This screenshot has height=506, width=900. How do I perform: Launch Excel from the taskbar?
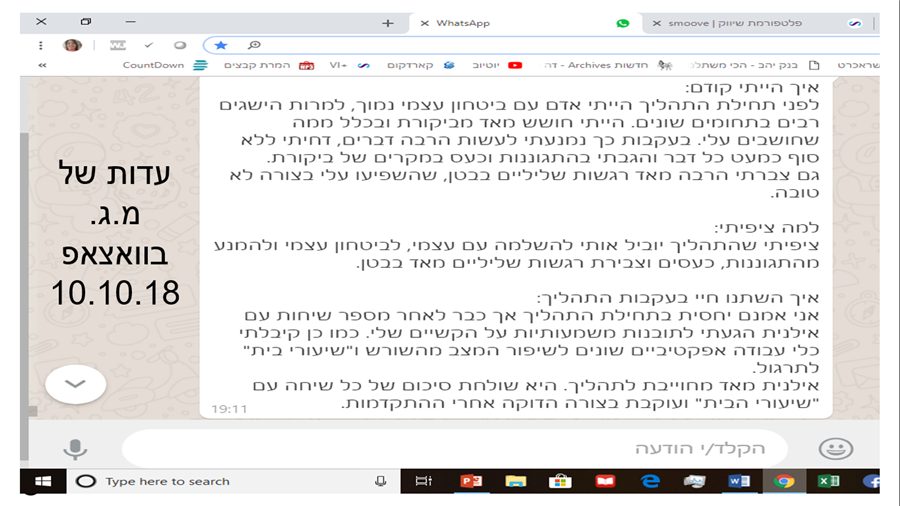(x=828, y=481)
